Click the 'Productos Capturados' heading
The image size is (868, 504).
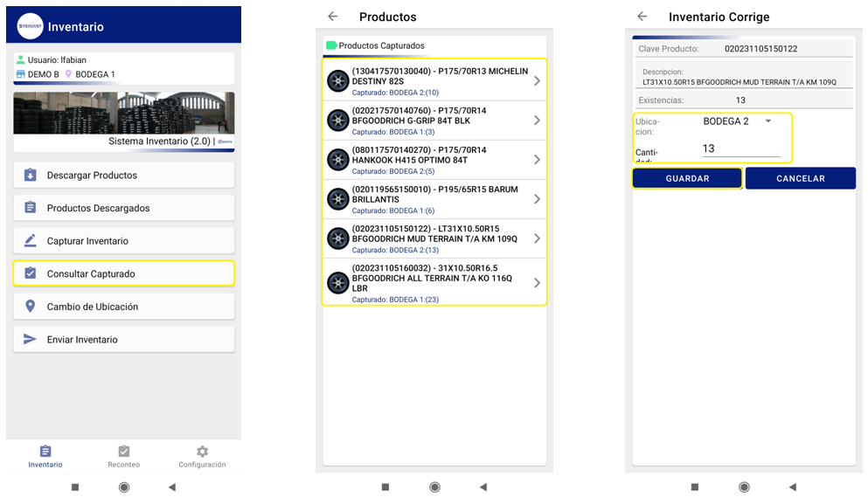click(x=381, y=45)
